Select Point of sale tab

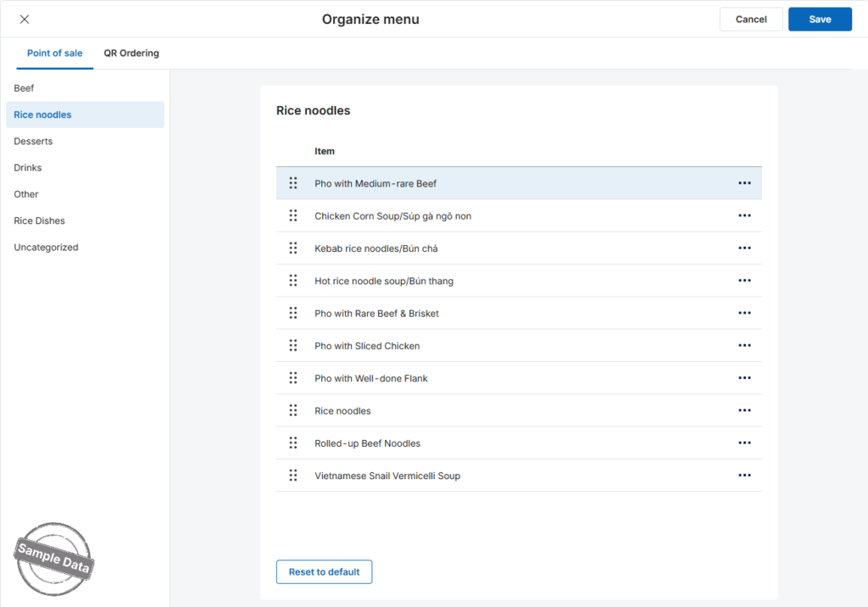tap(55, 53)
